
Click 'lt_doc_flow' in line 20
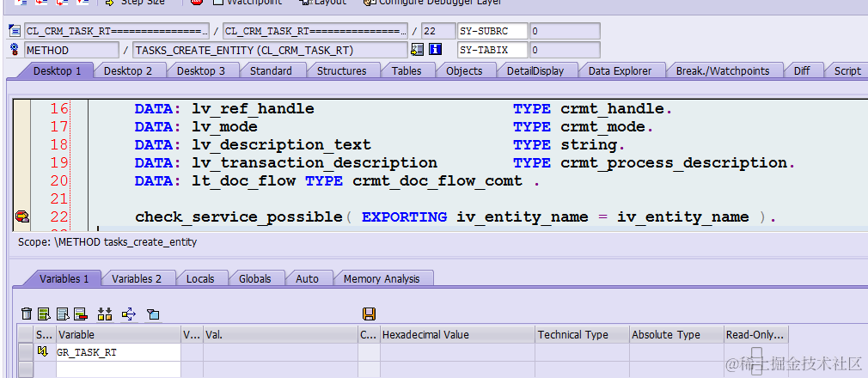tap(243, 181)
